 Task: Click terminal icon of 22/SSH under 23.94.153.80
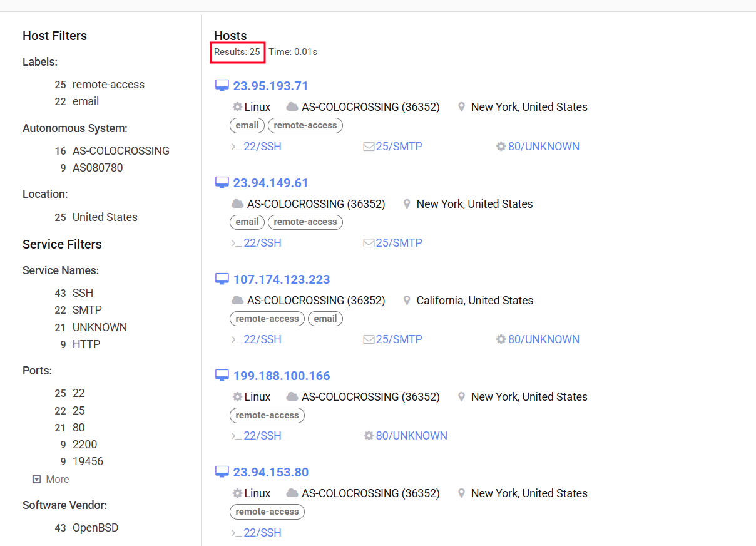(236, 533)
